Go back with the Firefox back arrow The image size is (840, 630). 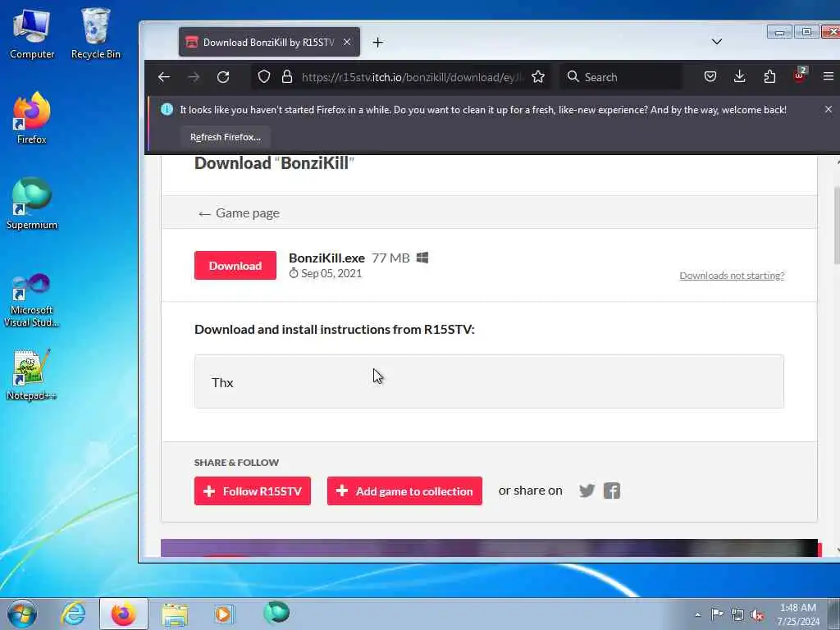point(164,77)
